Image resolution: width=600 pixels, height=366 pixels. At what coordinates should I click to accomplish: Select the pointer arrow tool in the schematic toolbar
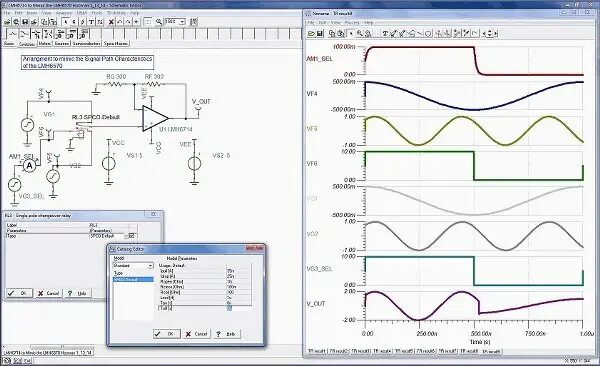tap(65, 22)
